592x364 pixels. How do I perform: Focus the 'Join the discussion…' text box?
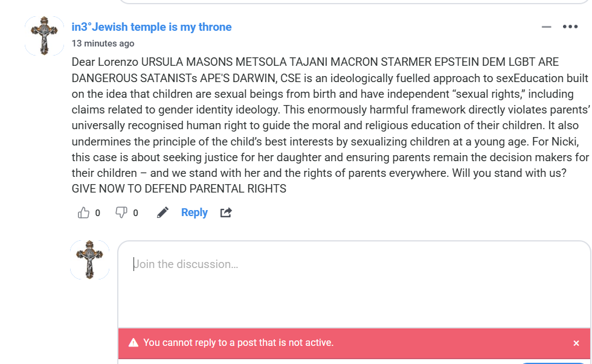pos(353,284)
